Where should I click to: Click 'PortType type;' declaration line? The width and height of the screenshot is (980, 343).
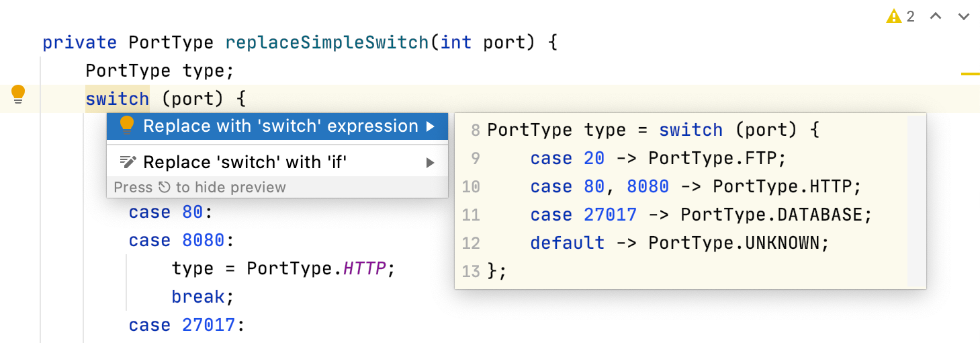159,71
